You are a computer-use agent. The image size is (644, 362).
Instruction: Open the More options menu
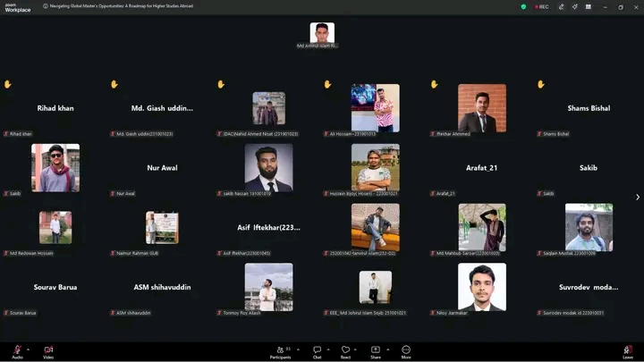point(406,349)
